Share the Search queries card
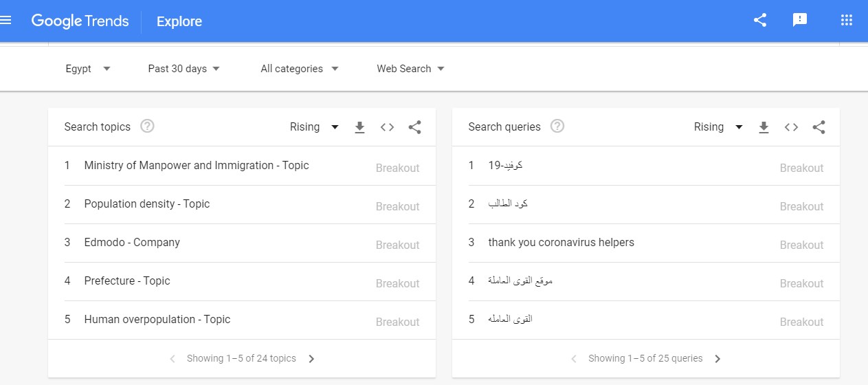This screenshot has width=868, height=385. pos(819,127)
